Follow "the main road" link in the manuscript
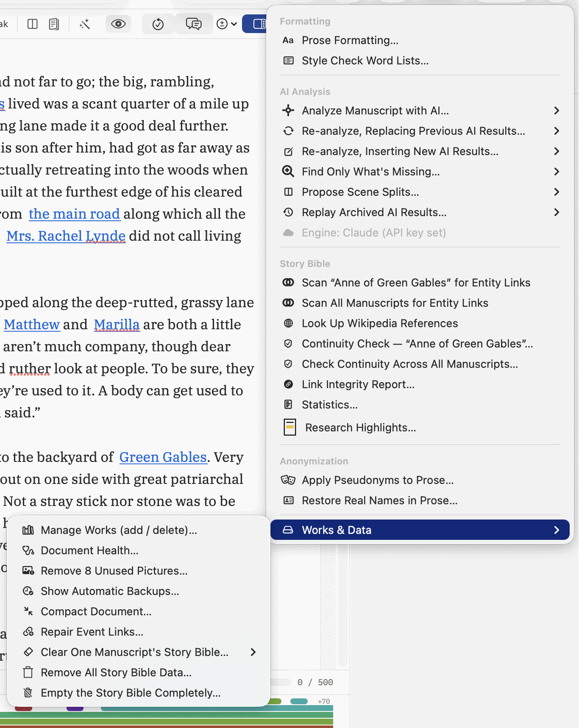The width and height of the screenshot is (579, 728). pos(74,214)
